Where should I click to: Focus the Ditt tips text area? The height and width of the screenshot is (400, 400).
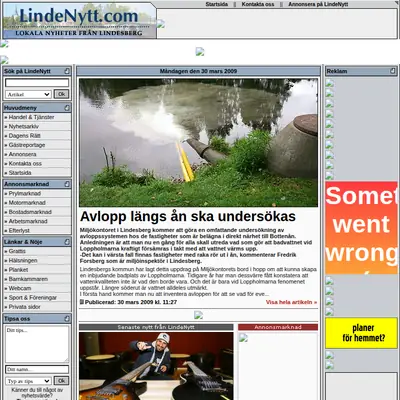[x=37, y=344]
